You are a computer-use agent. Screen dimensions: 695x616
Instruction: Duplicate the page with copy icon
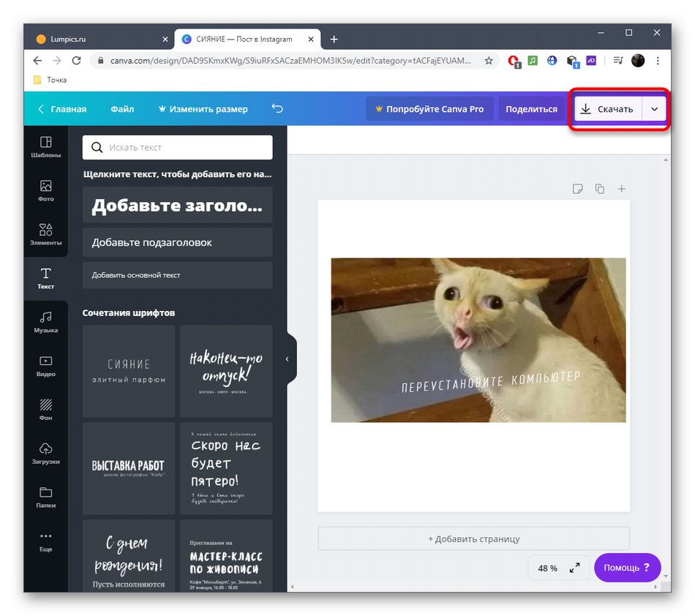[x=600, y=189]
